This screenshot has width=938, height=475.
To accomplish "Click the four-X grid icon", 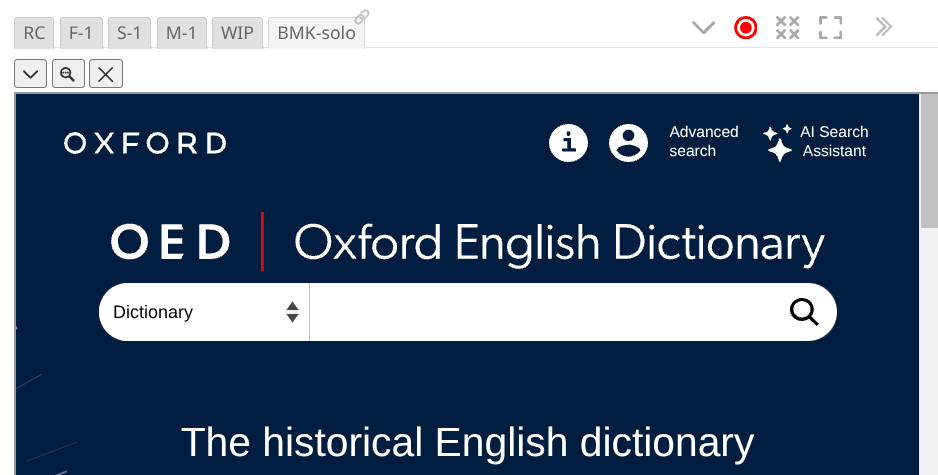I will pos(788,27).
